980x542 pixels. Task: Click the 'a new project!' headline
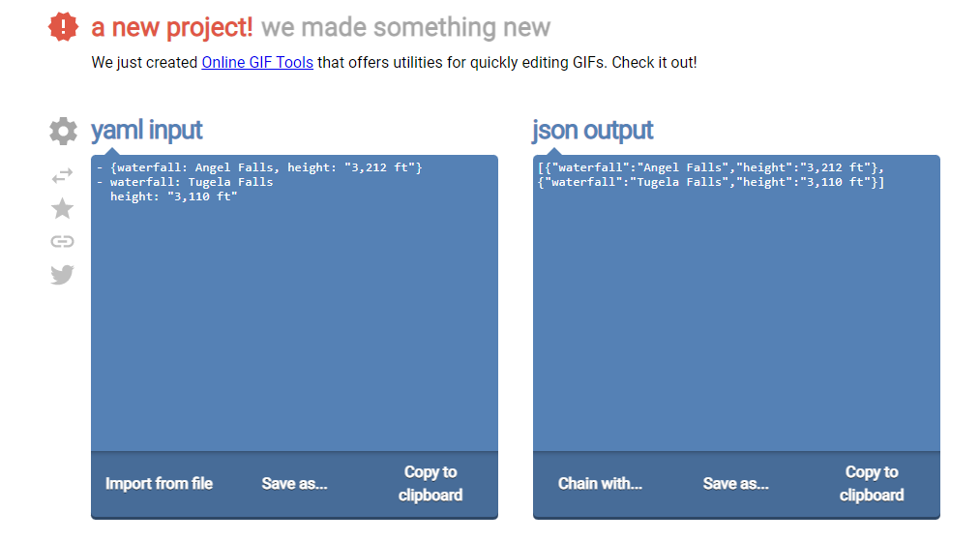pos(172,27)
